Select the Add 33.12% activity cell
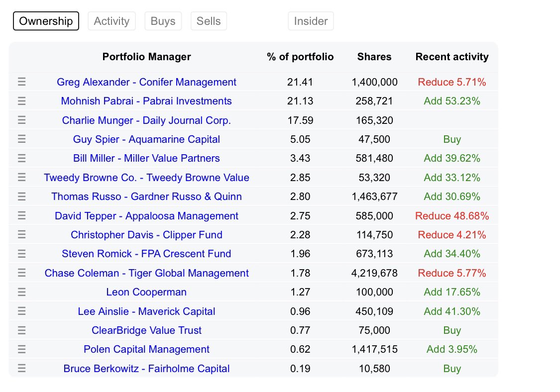The image size is (560, 392). click(x=452, y=178)
